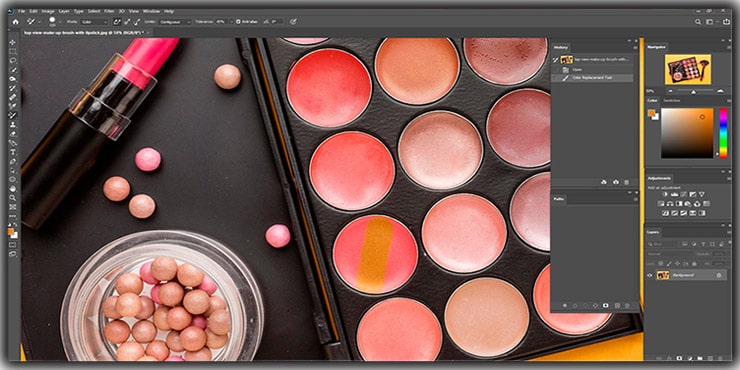Select the Color Replacement Tool history state
Viewport: 740px width, 370px height.
point(592,77)
